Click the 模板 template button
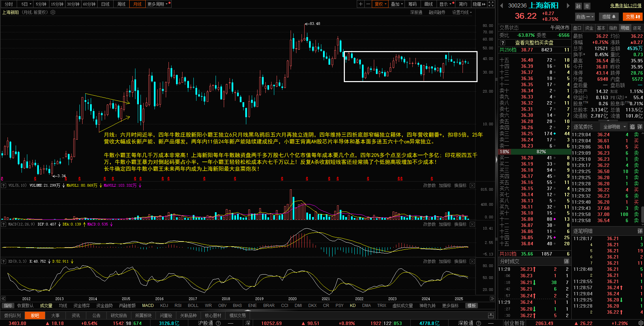 click(472, 306)
